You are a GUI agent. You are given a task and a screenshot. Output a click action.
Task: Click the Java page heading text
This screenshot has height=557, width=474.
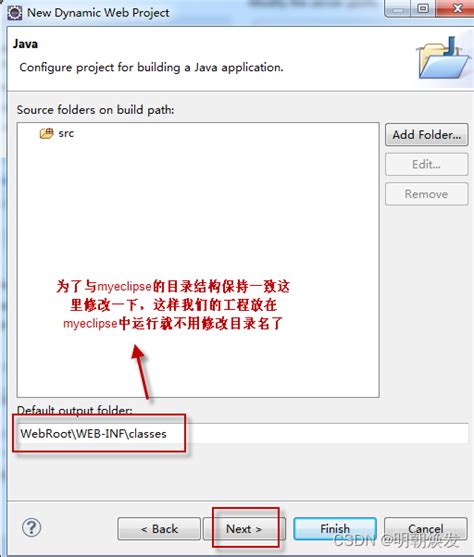click(25, 44)
